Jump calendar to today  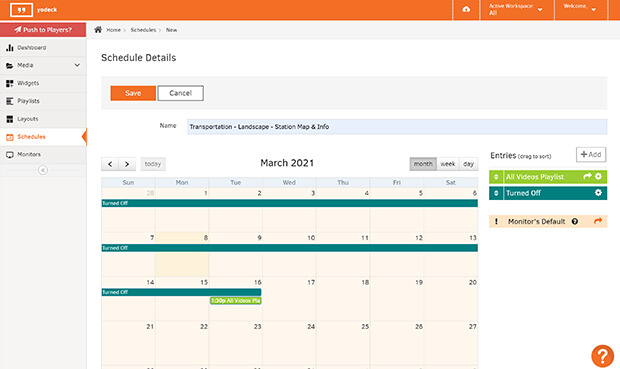pyautogui.click(x=153, y=164)
